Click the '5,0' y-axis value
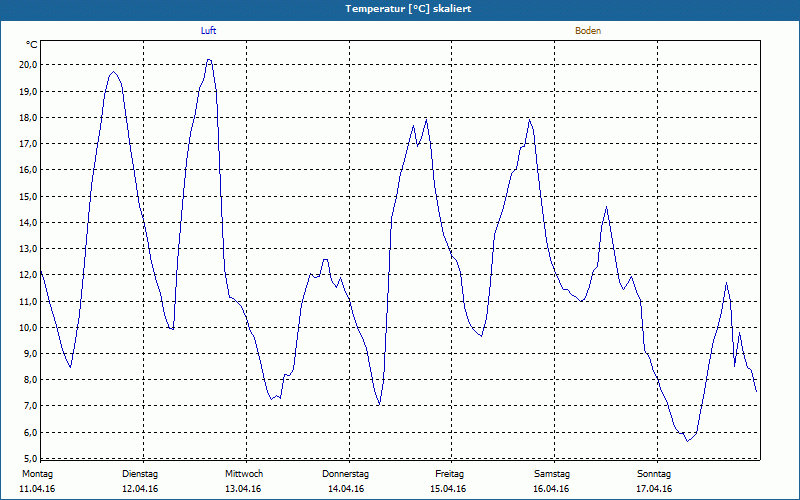This screenshot has width=800, height=500. [x=30, y=458]
